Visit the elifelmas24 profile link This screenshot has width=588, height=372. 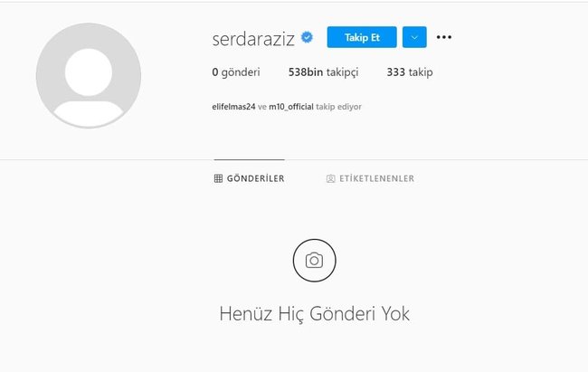pyautogui.click(x=233, y=107)
